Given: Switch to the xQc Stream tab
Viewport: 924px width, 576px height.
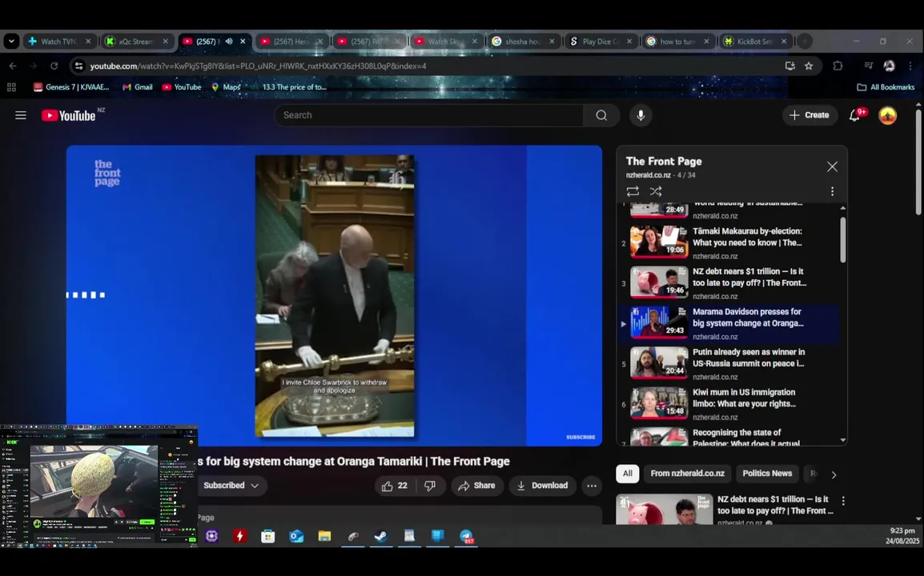Looking at the screenshot, I should coord(136,42).
